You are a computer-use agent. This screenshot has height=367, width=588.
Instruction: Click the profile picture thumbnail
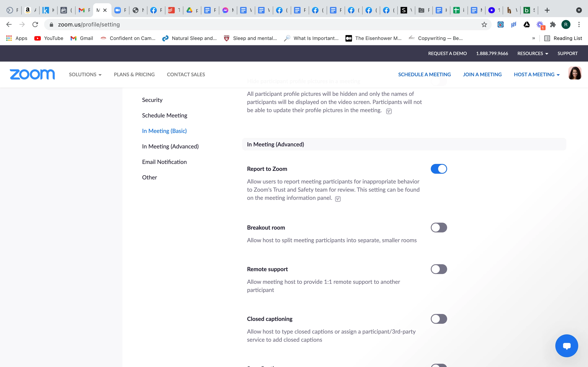(x=574, y=73)
